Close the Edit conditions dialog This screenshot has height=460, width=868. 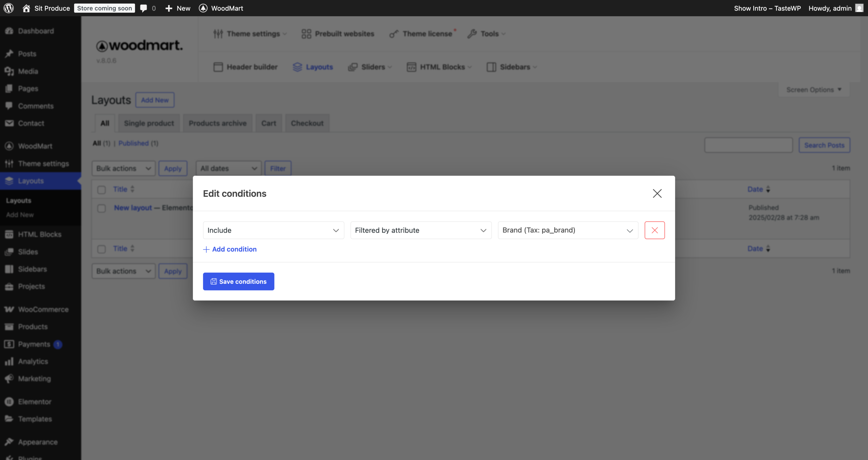657,193
